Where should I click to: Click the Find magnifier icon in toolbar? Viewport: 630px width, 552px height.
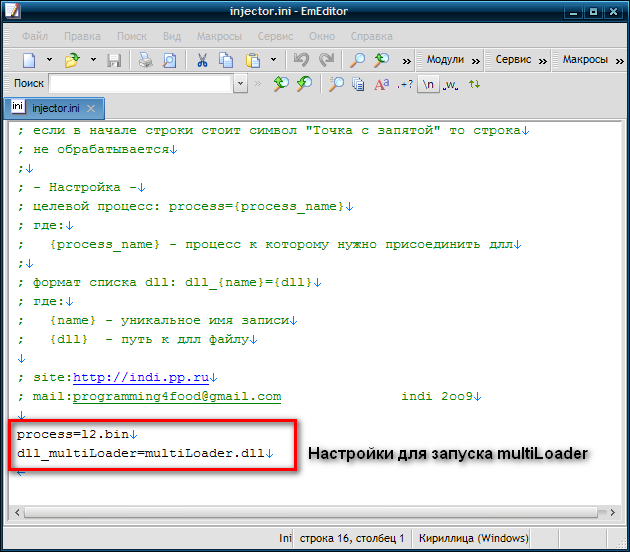point(357,60)
